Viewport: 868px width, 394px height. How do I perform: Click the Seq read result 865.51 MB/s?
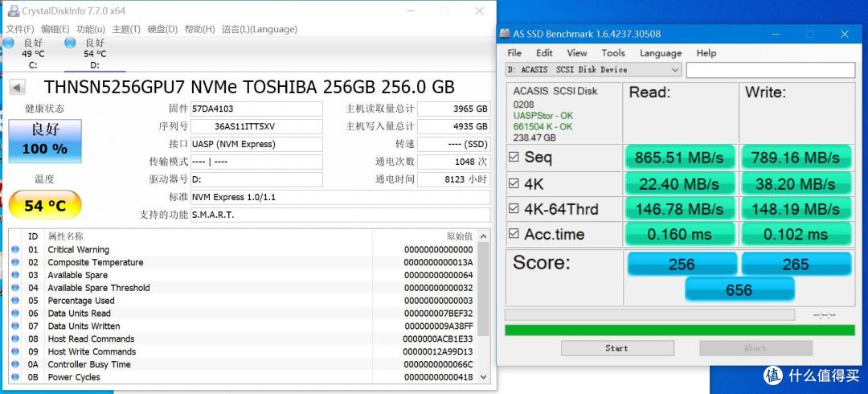(680, 158)
